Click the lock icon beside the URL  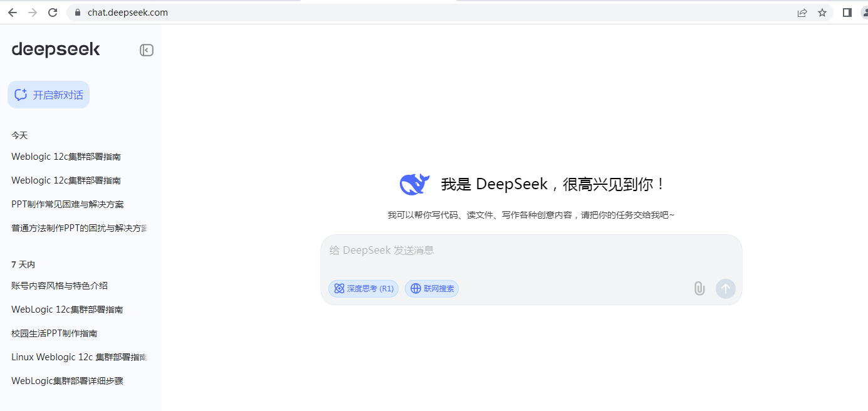(78, 13)
